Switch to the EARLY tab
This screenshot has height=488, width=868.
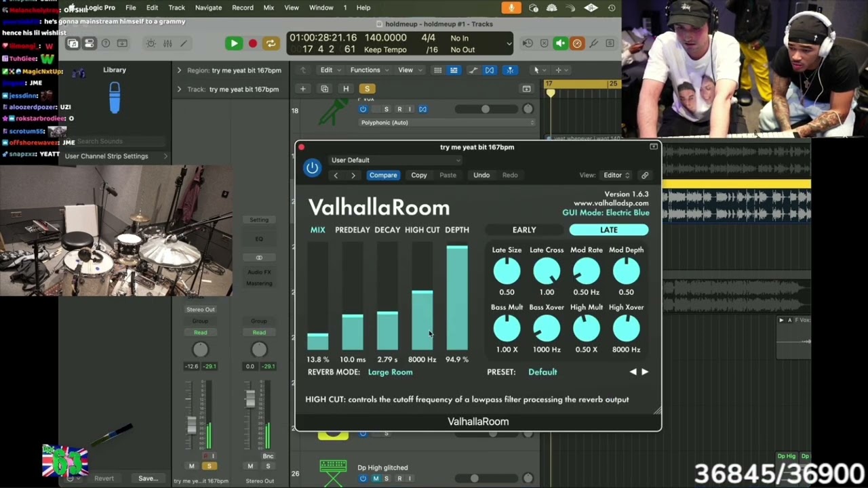coord(524,230)
